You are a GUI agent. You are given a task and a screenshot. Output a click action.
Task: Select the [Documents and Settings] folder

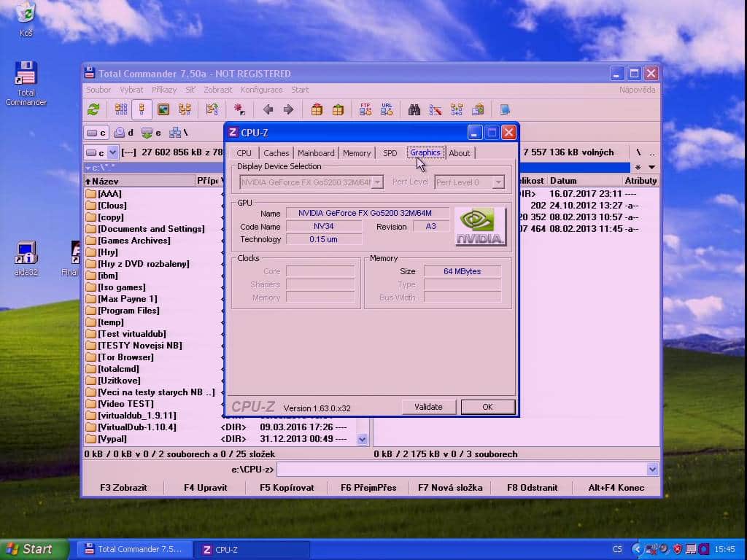pos(151,229)
